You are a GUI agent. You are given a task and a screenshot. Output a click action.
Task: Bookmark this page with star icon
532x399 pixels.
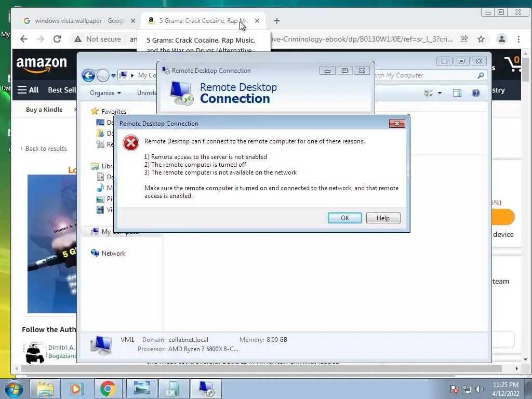(481, 39)
